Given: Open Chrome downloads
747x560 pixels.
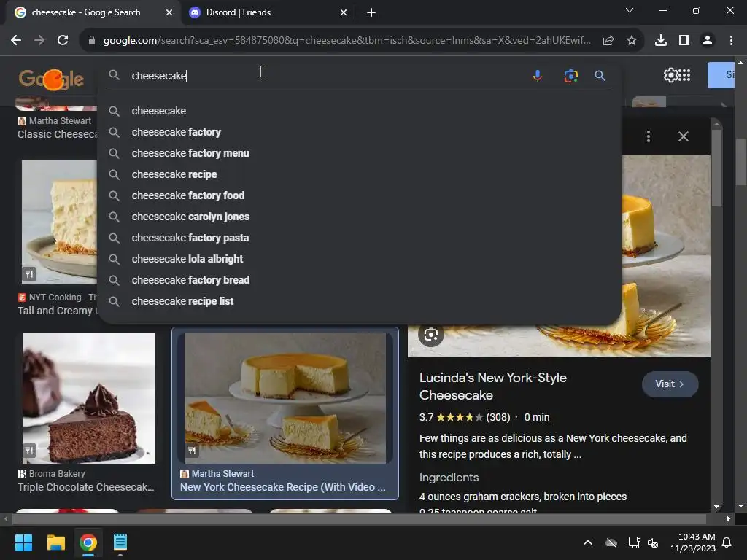Looking at the screenshot, I should [661, 41].
